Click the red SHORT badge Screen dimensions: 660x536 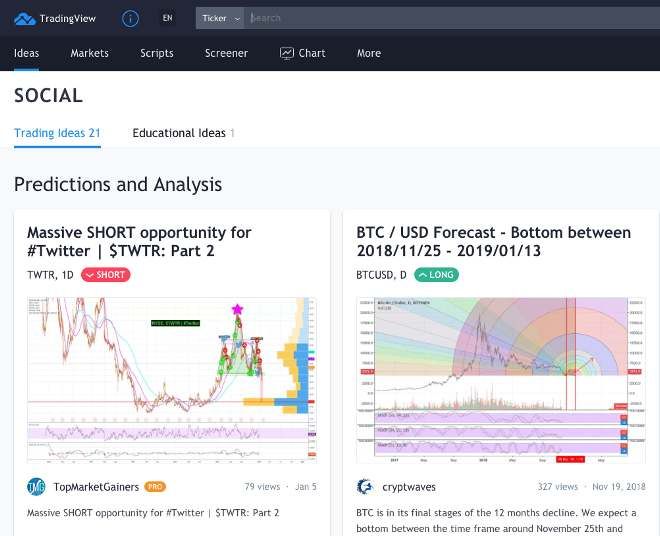[106, 275]
